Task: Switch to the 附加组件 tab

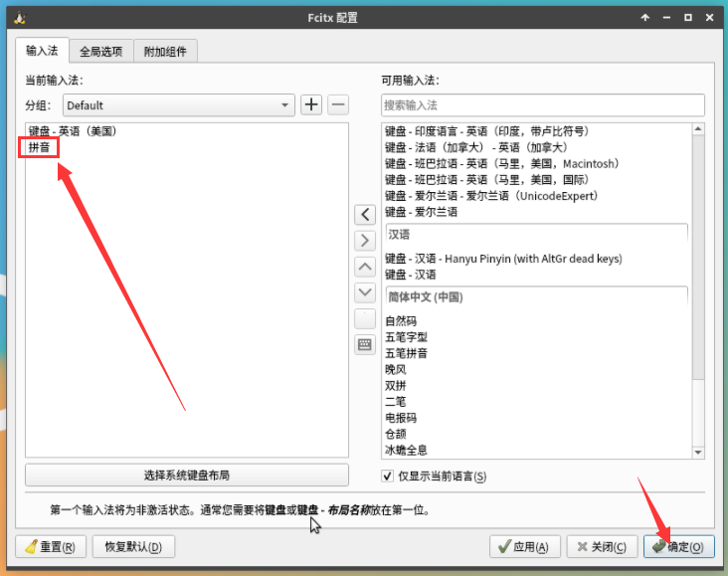Action: [x=165, y=51]
